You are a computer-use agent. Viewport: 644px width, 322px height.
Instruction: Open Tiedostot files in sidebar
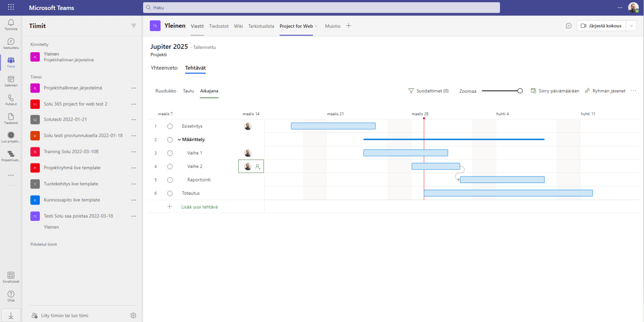pyautogui.click(x=11, y=119)
